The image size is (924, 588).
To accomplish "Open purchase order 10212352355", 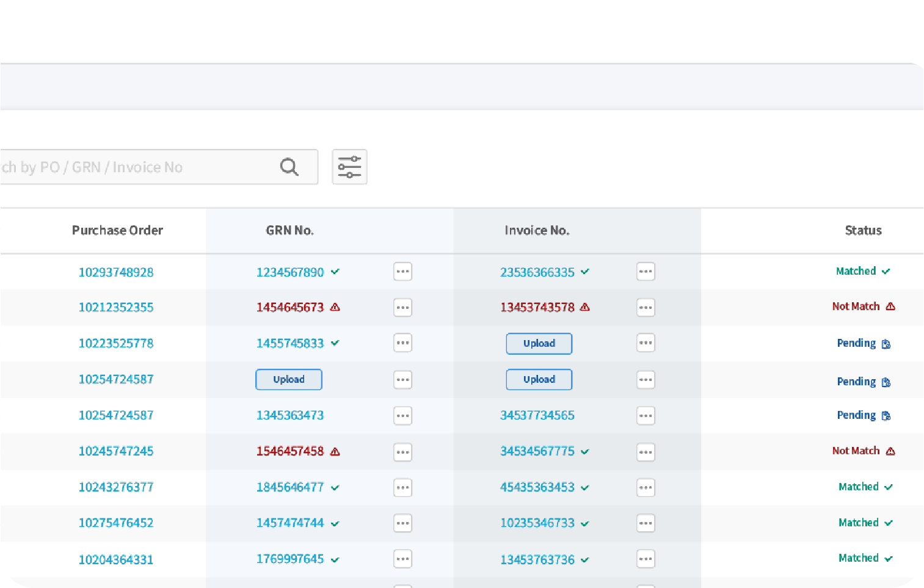I will tap(116, 307).
